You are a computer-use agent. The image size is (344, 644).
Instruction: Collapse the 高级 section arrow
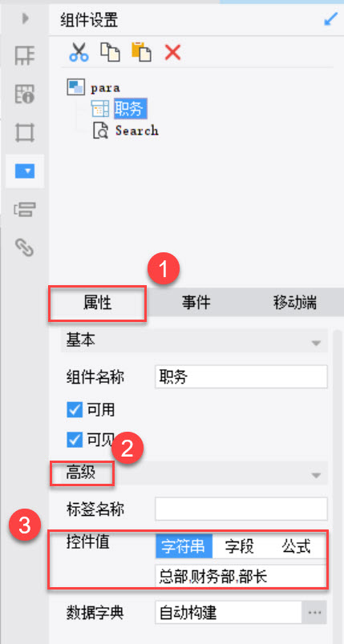pos(316,476)
